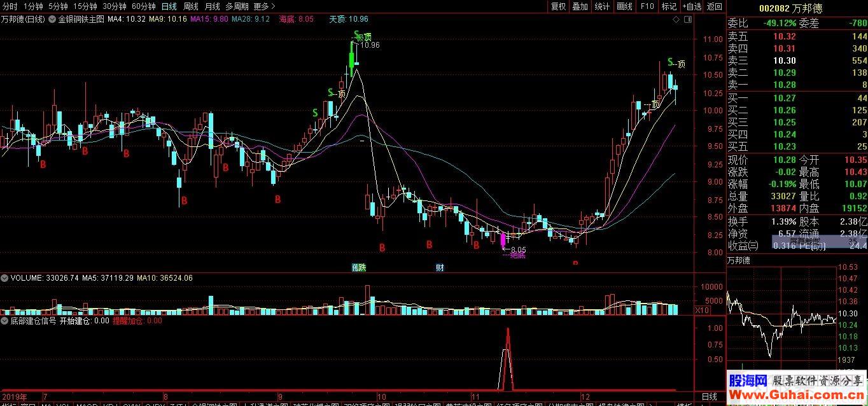Click the 买三 10.25 order row
This screenshot has height=406, width=868.
(x=797, y=122)
